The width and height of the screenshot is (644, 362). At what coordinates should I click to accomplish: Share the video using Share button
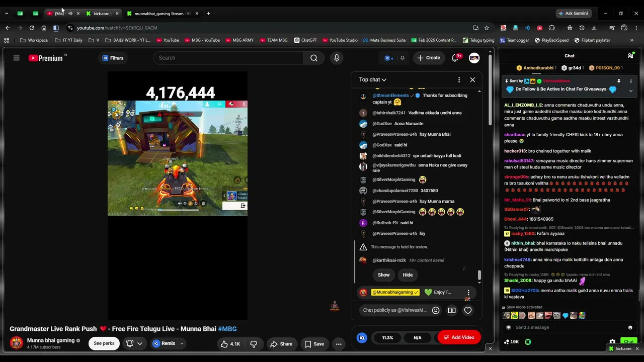(281, 344)
